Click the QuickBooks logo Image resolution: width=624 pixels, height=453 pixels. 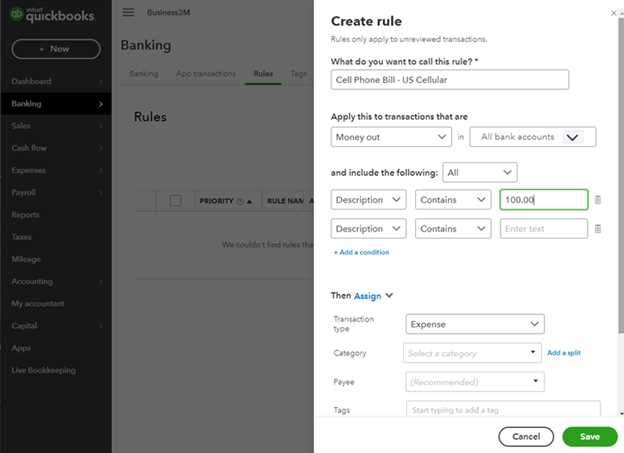pyautogui.click(x=52, y=15)
